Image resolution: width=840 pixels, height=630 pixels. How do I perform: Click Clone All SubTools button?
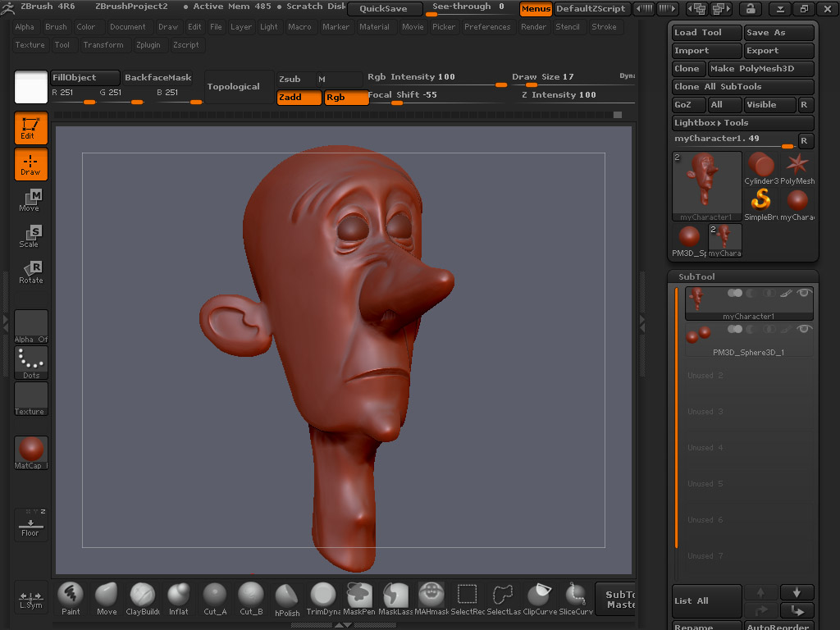(743, 87)
